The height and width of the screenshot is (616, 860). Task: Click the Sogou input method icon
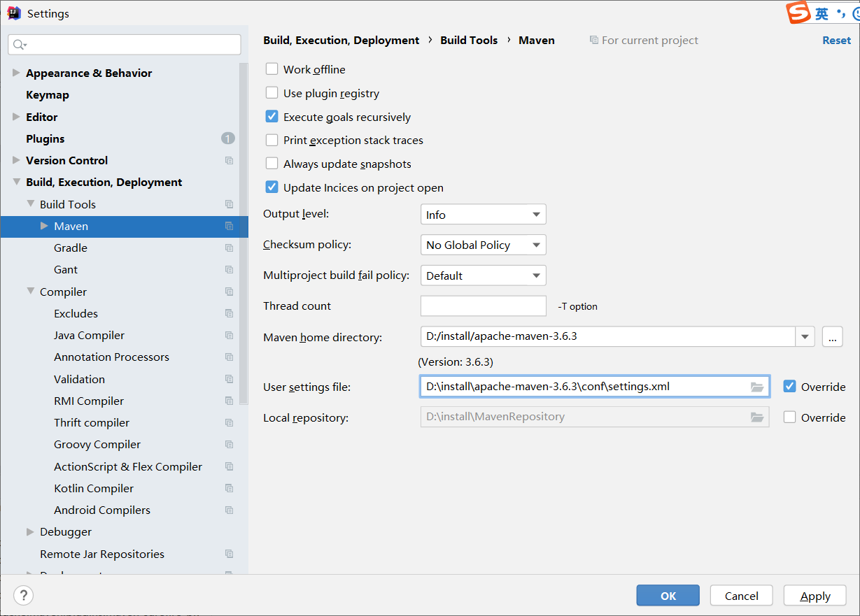798,13
